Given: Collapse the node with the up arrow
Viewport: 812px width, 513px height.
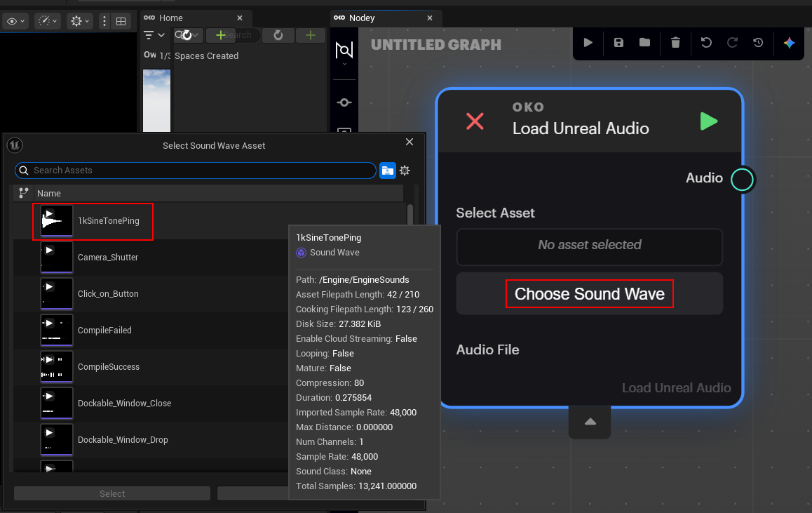Looking at the screenshot, I should click(590, 422).
